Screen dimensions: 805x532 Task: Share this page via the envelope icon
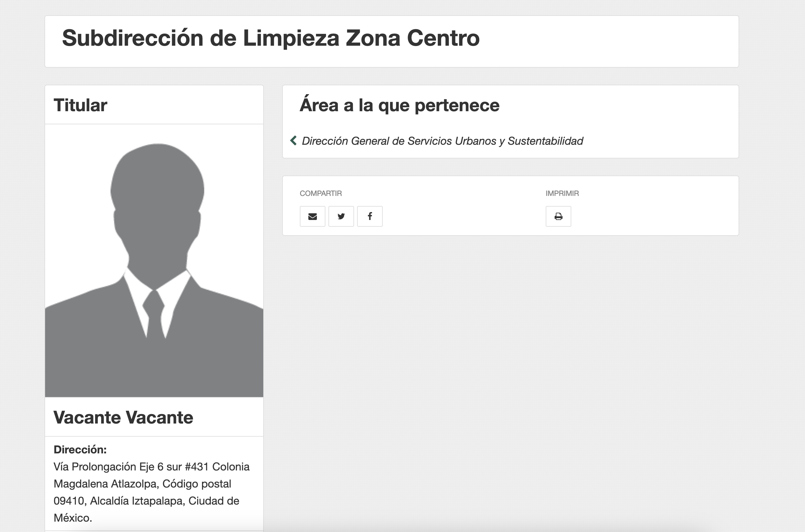click(312, 216)
